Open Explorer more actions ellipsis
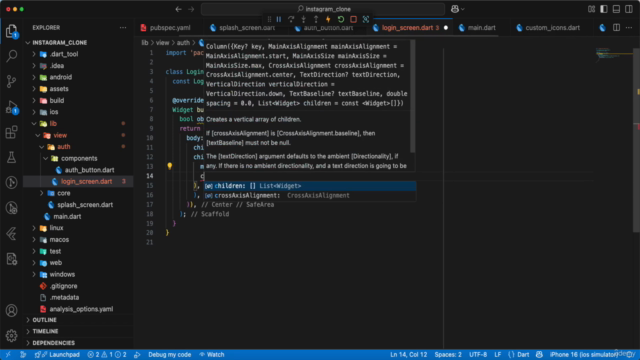The height and width of the screenshot is (360, 640). pyautogui.click(x=123, y=28)
